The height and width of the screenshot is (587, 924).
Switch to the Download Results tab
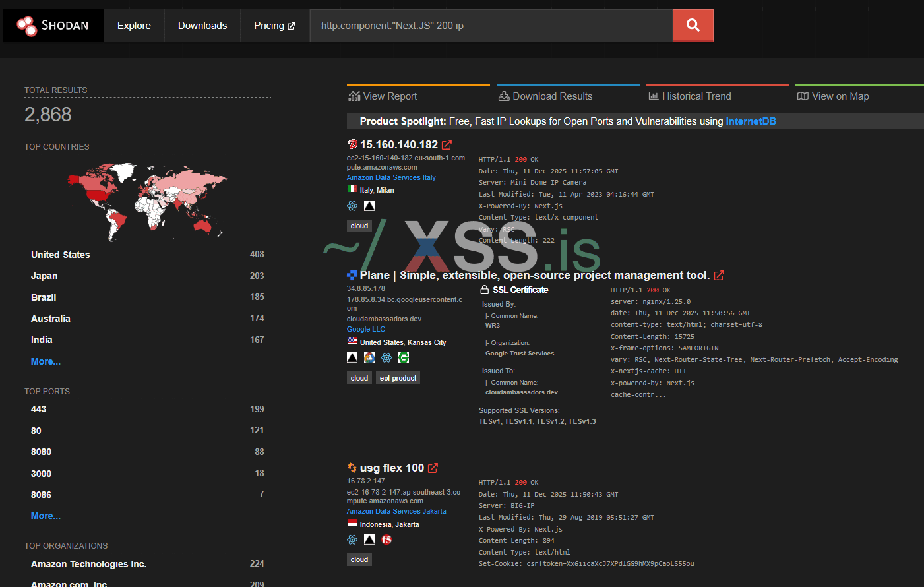(x=568, y=96)
